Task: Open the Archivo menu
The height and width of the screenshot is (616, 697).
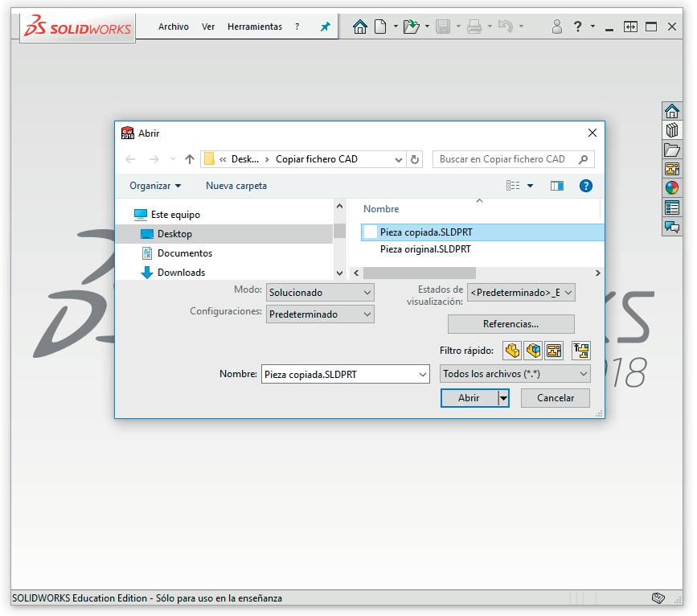Action: click(x=174, y=27)
